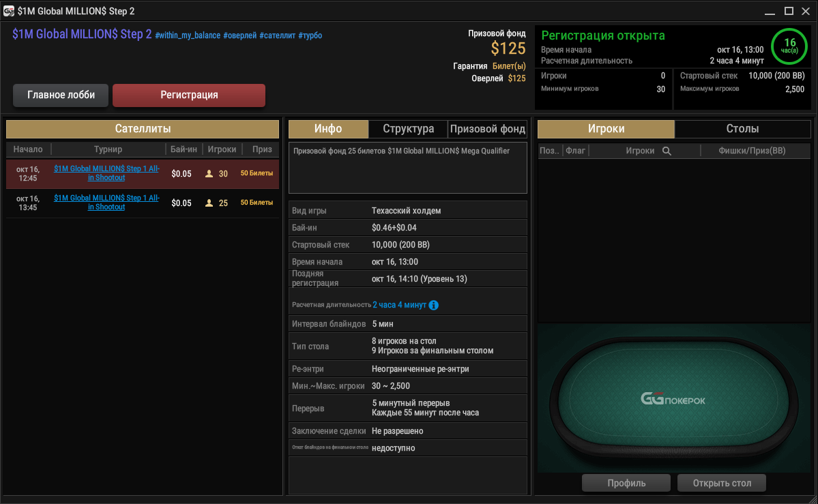Return to Главное лобби

pos(61,95)
